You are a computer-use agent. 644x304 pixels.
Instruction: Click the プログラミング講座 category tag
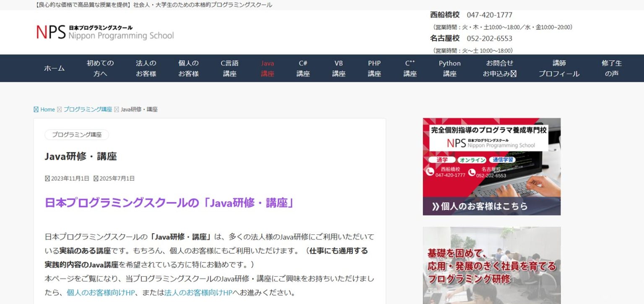click(76, 135)
